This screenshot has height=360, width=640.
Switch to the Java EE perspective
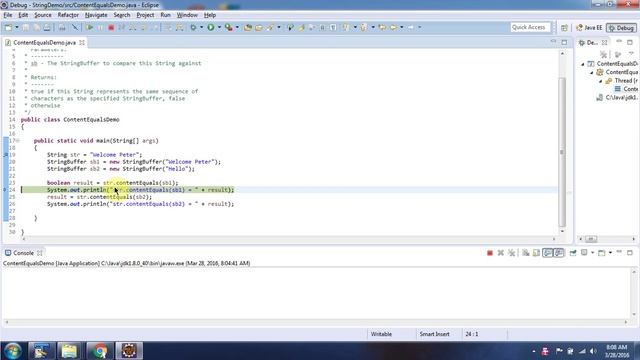coord(589,28)
